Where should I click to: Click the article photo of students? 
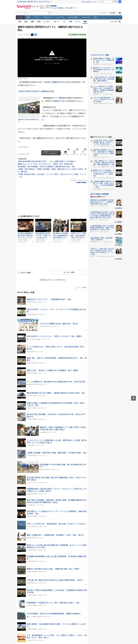point(29,107)
